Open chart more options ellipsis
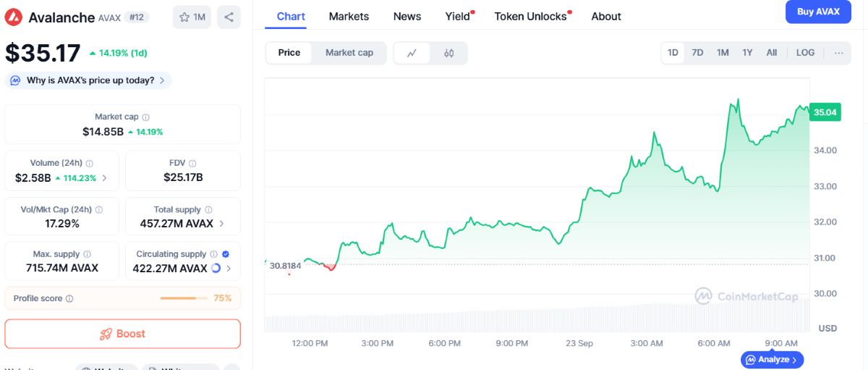 click(x=838, y=53)
